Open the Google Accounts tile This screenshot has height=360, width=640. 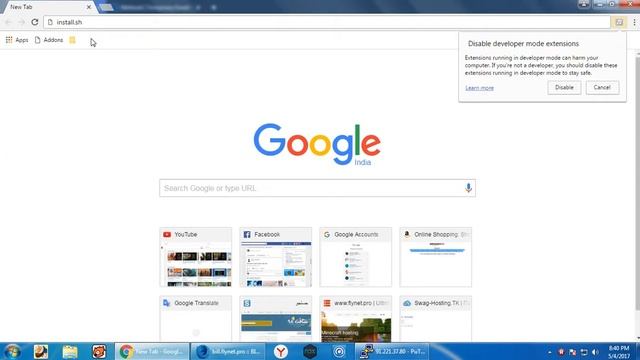(x=356, y=257)
